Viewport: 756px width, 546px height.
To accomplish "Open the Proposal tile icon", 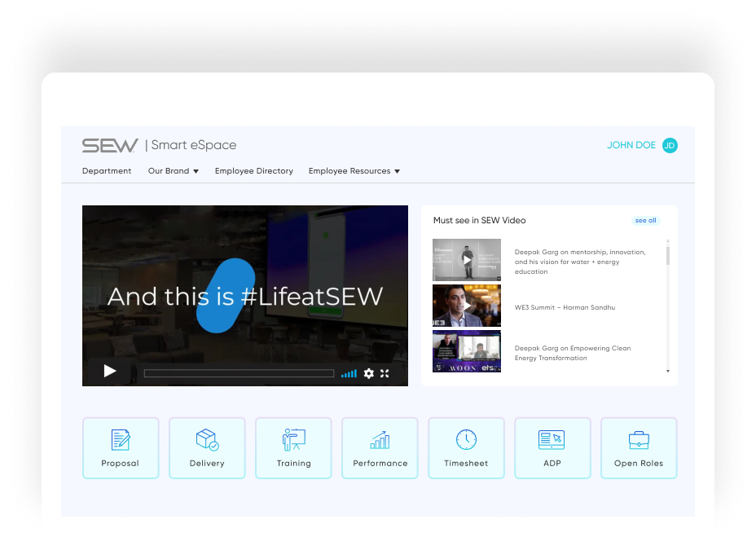I will (x=121, y=440).
